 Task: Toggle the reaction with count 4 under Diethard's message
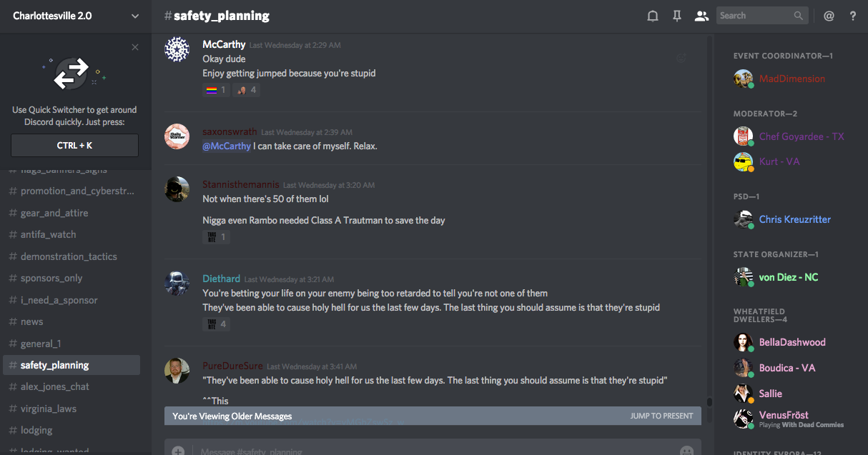[216, 324]
